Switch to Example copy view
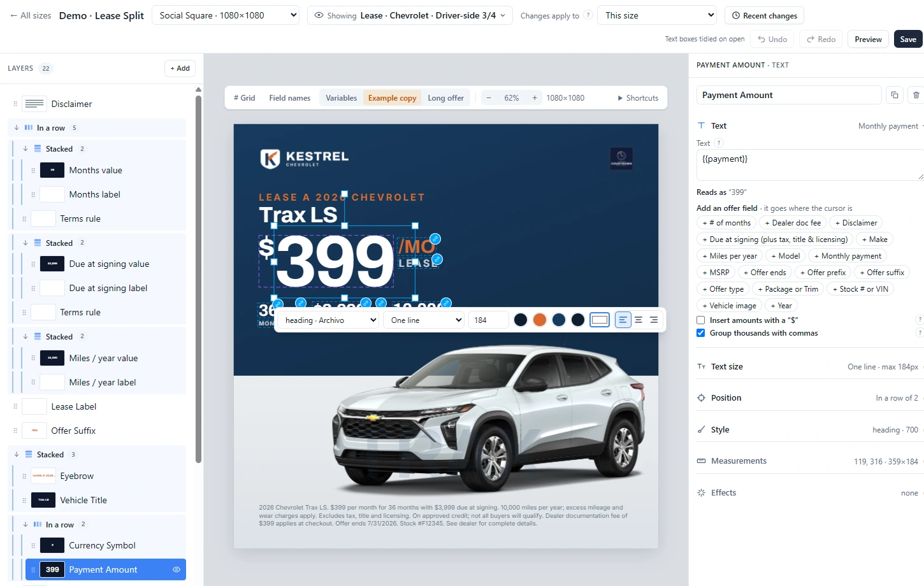 click(x=393, y=98)
